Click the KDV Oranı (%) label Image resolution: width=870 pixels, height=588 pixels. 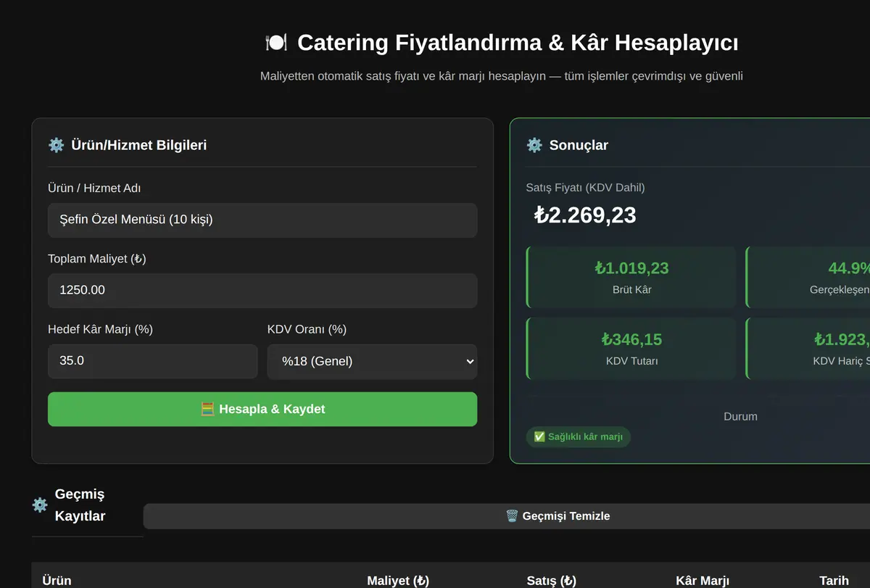coord(307,329)
